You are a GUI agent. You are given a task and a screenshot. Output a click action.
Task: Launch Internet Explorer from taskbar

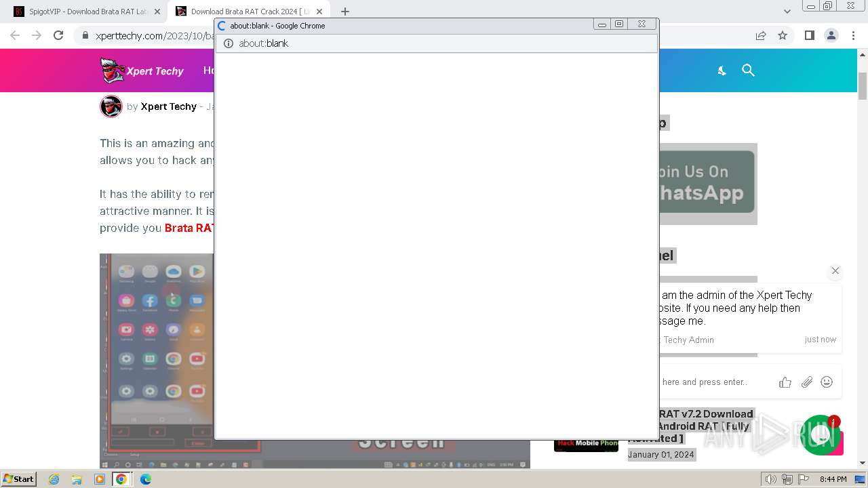[x=55, y=479]
